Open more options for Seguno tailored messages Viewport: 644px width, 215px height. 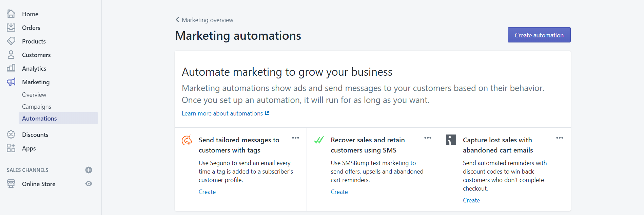[295, 138]
